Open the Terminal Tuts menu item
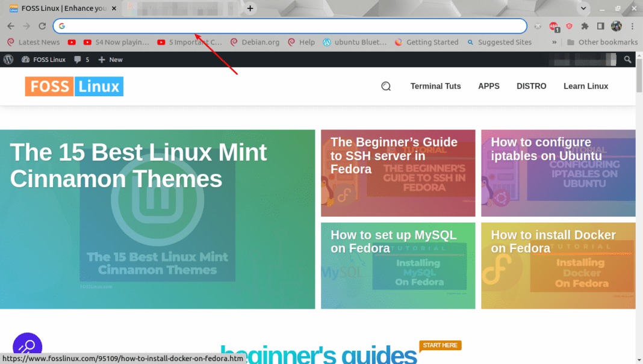Image resolution: width=643 pixels, height=364 pixels. point(435,86)
